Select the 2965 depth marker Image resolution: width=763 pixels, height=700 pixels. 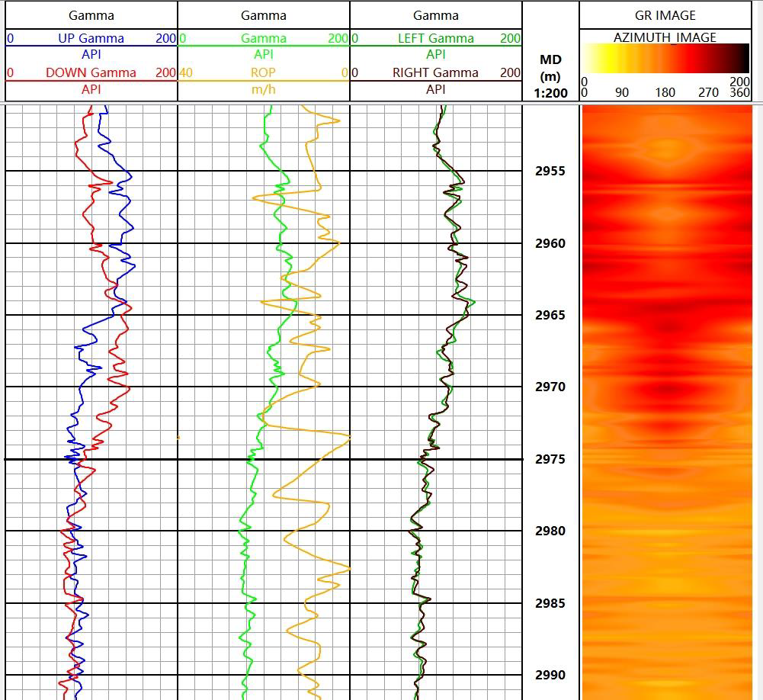550,315
